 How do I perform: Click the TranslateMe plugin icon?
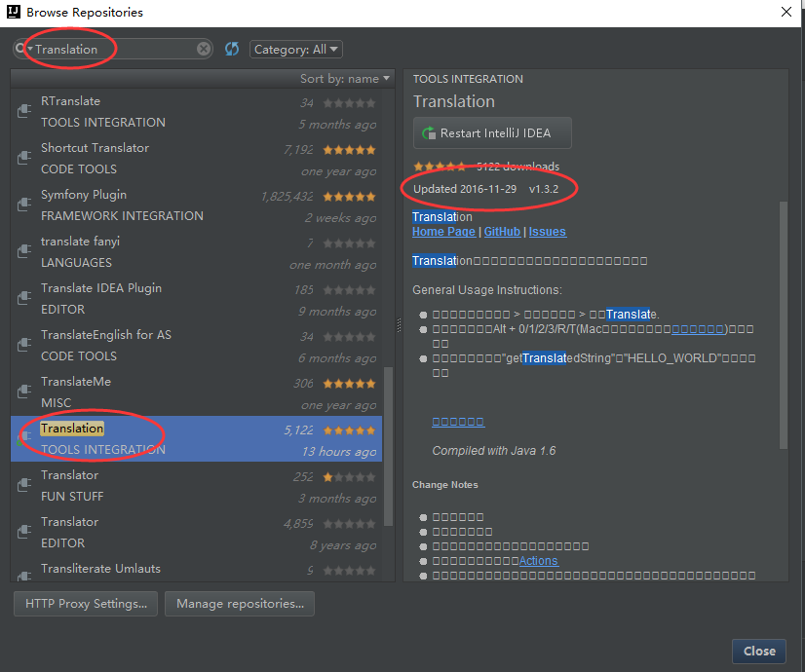(x=24, y=392)
